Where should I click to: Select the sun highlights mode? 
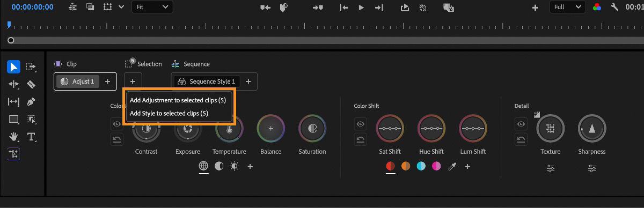(x=235, y=166)
